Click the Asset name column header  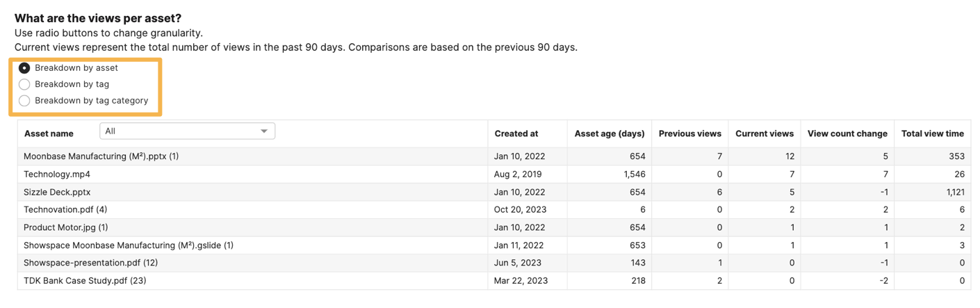(49, 133)
